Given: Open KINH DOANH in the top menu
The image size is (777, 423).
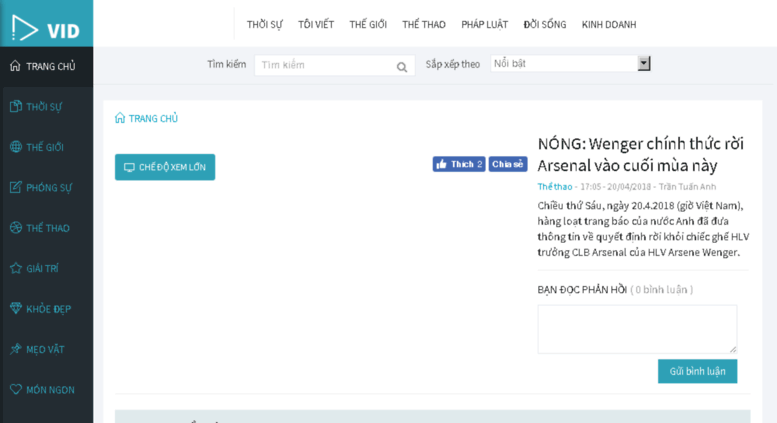Looking at the screenshot, I should [x=609, y=25].
